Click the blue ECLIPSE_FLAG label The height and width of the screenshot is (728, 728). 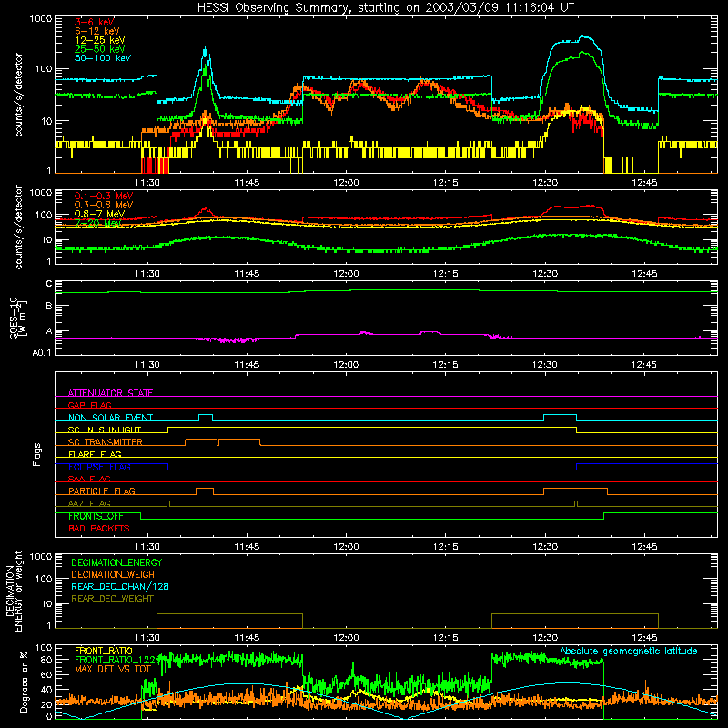click(x=99, y=467)
